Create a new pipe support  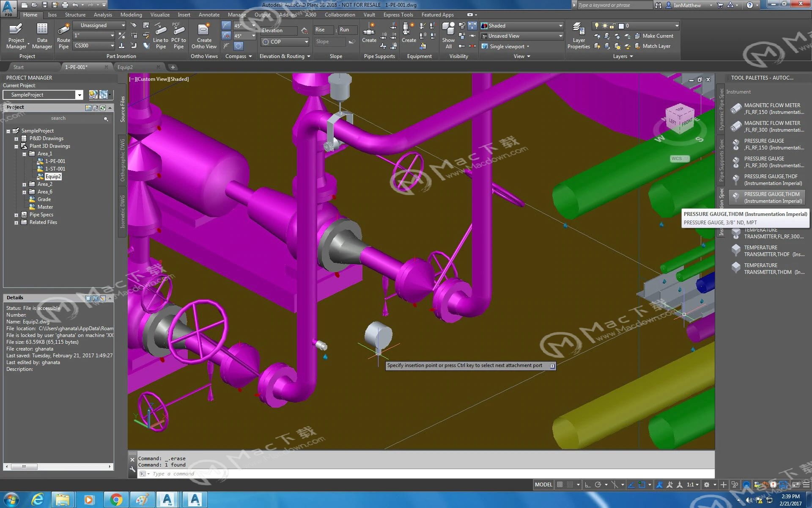(x=369, y=33)
